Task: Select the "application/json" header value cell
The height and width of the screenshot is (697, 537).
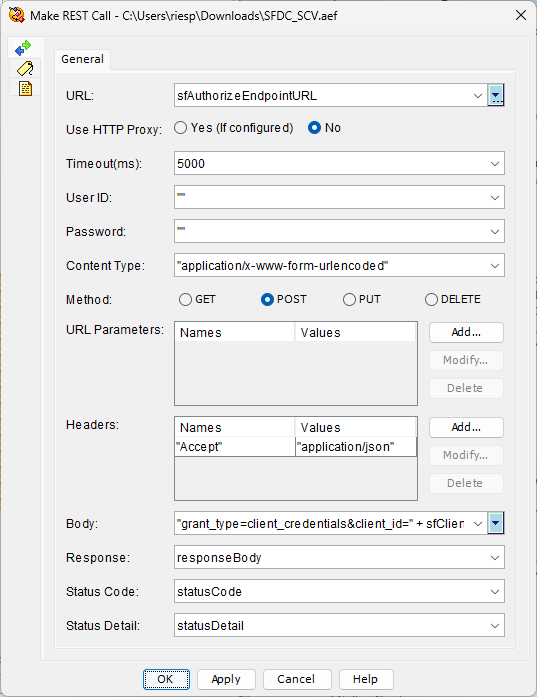Action: (x=356, y=447)
